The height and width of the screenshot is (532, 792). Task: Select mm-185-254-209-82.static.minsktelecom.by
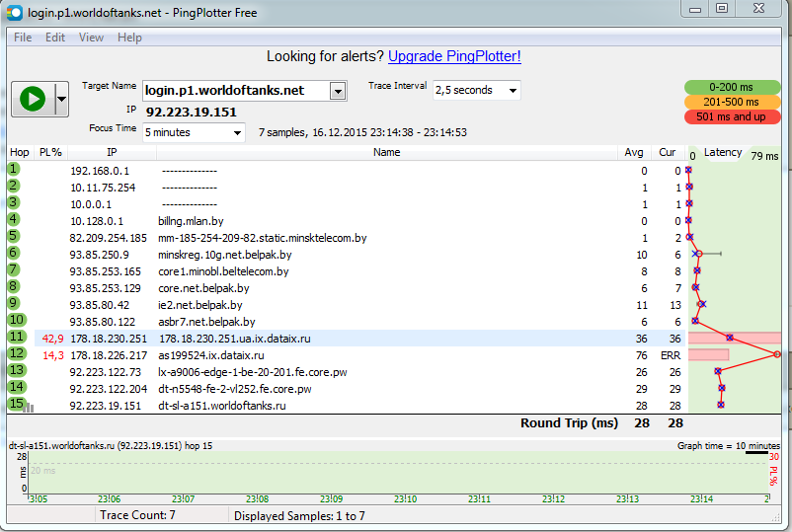(263, 238)
